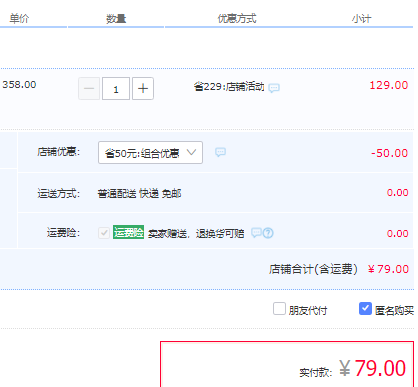Click the 运送方式 label
This screenshot has height=387, width=418.
pyautogui.click(x=59, y=193)
